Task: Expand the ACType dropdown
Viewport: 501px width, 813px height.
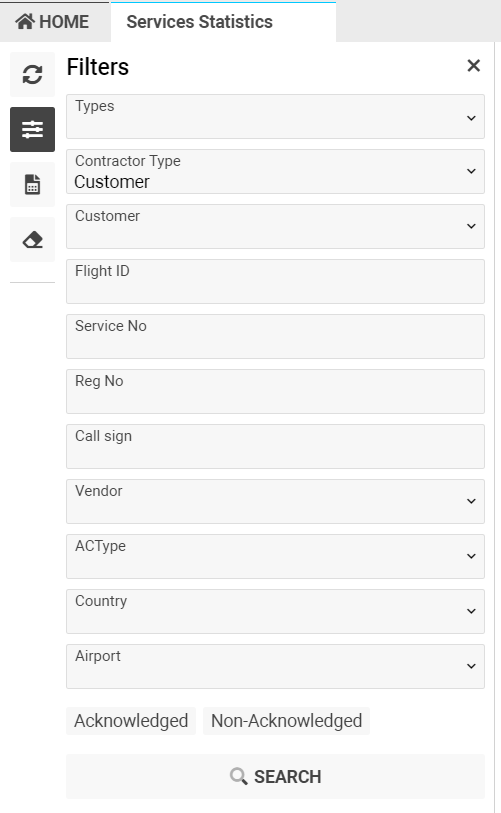Action: (275, 556)
